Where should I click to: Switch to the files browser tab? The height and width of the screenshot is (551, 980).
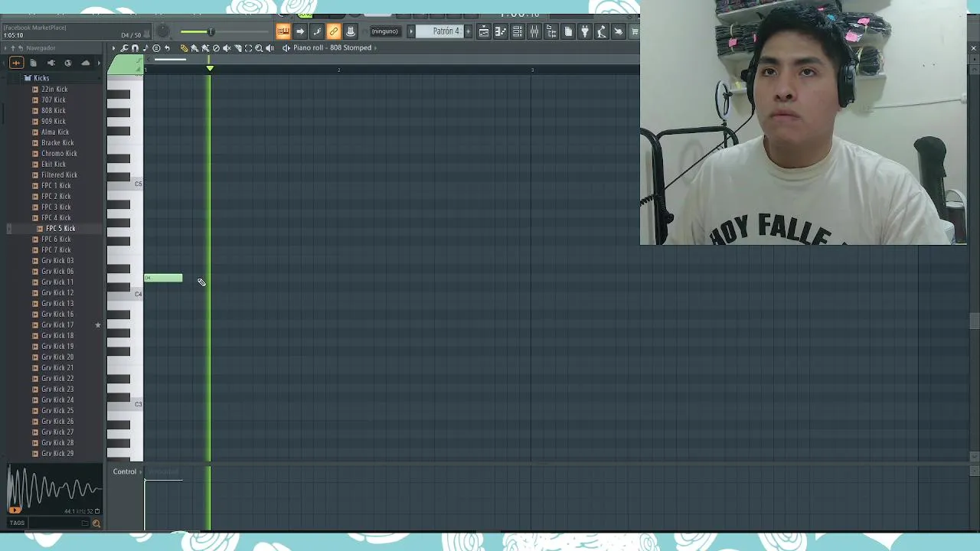(33, 63)
